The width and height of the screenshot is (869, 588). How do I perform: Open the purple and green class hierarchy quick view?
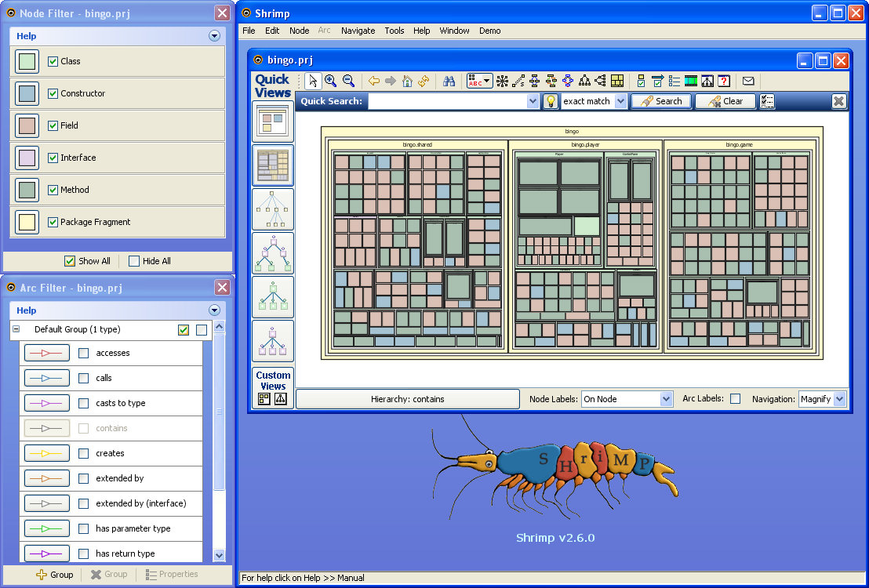(273, 253)
